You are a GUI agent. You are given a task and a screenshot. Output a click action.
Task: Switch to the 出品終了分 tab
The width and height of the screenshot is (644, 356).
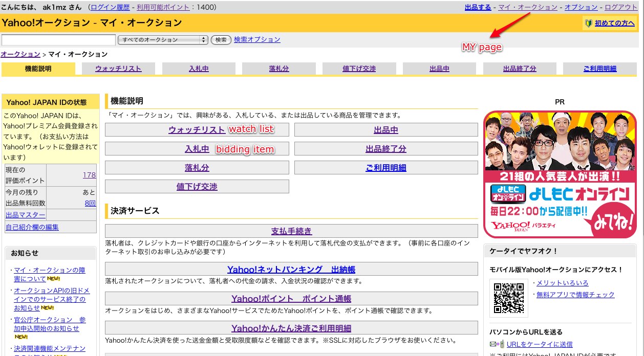[520, 69]
